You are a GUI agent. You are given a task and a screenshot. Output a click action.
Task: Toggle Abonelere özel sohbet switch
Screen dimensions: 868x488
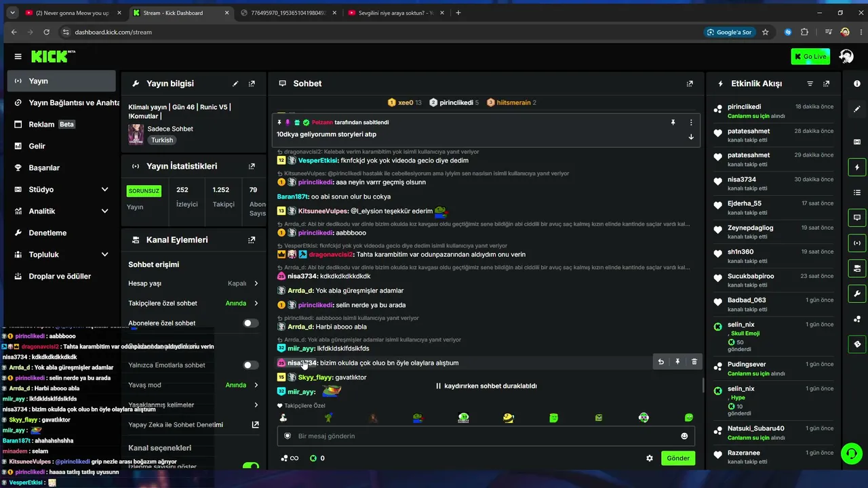pyautogui.click(x=251, y=323)
